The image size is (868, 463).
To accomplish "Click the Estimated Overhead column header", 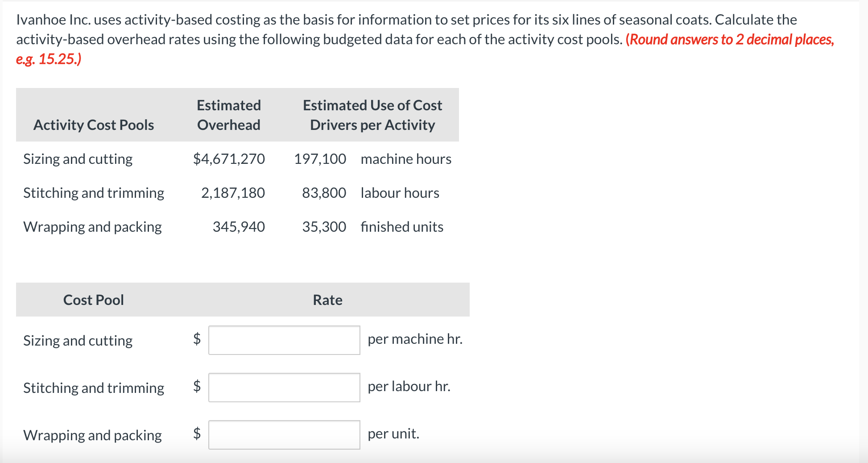I will tap(228, 115).
